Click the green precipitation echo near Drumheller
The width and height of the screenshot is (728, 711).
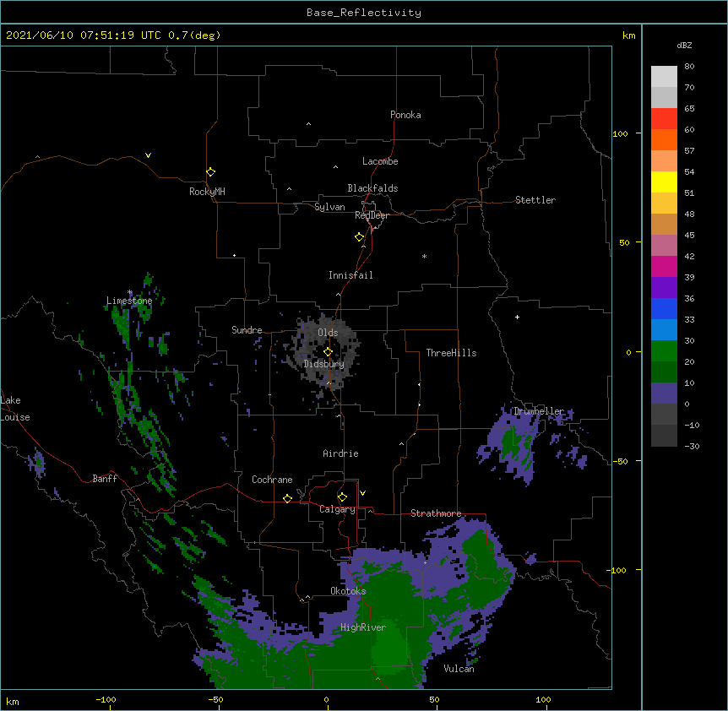coord(515,443)
